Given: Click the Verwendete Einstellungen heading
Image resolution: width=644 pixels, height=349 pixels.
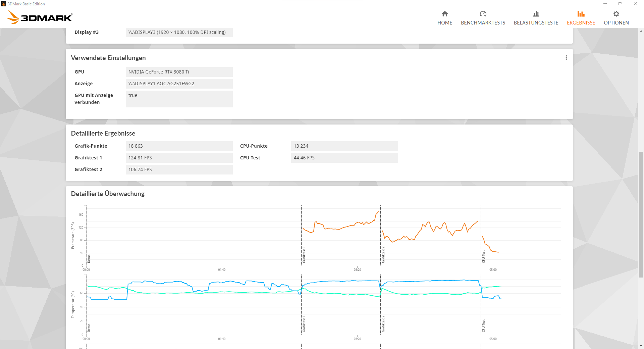Looking at the screenshot, I should click(108, 58).
